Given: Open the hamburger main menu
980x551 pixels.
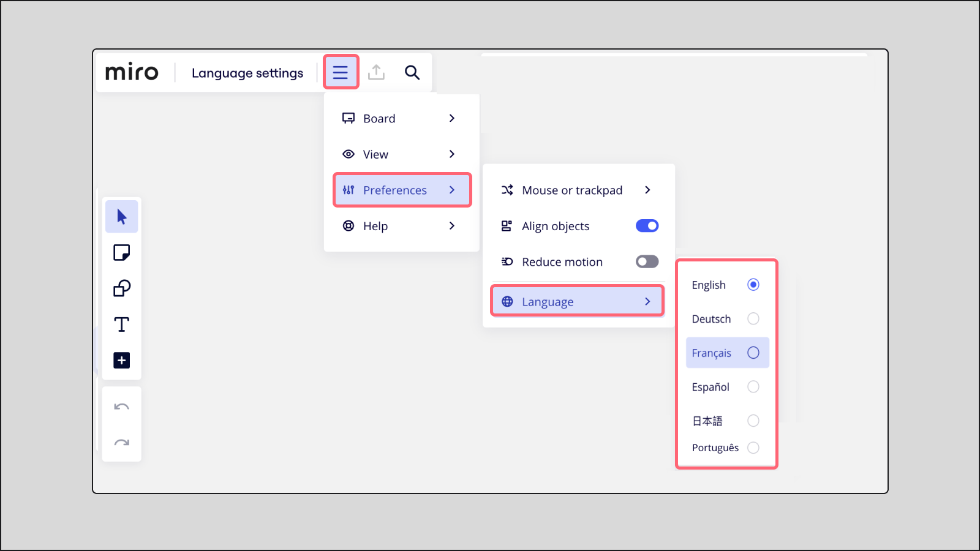Looking at the screenshot, I should 341,72.
